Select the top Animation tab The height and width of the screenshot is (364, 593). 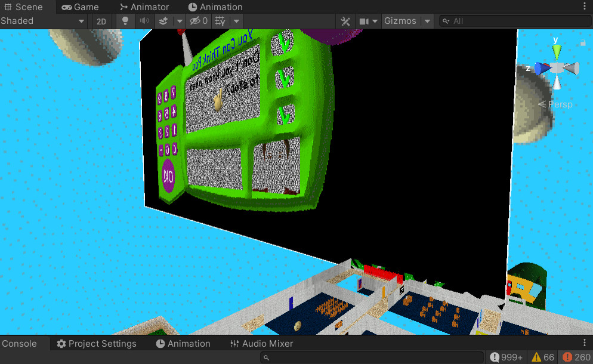tap(215, 7)
